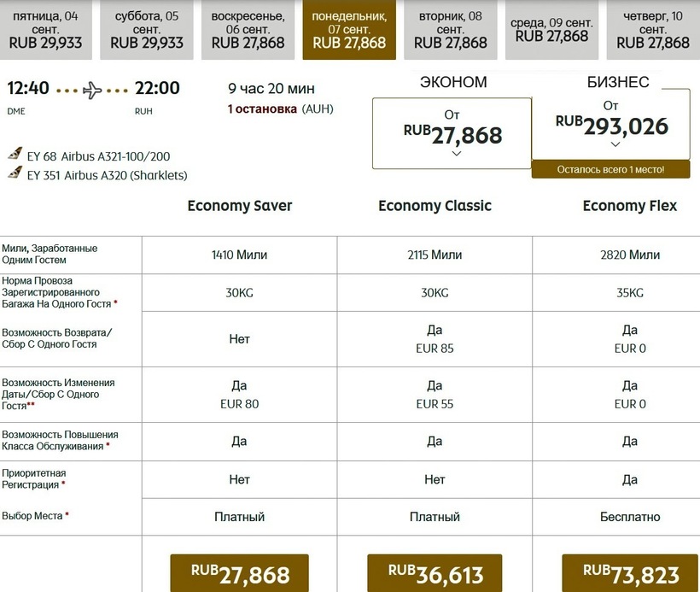Open the вторник, 08 сент. date tab

[x=450, y=30]
